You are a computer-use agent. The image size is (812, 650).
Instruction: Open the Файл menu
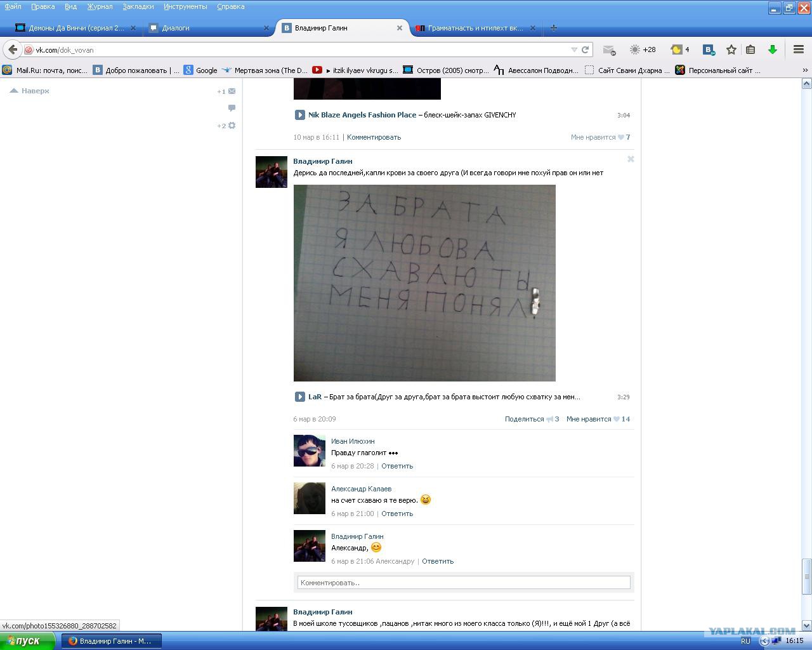(x=13, y=6)
